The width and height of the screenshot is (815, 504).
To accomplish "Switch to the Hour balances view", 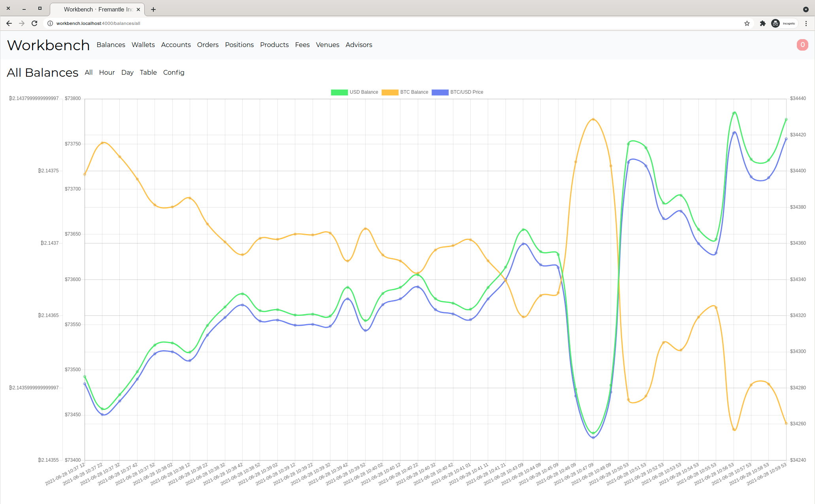I will click(x=107, y=72).
